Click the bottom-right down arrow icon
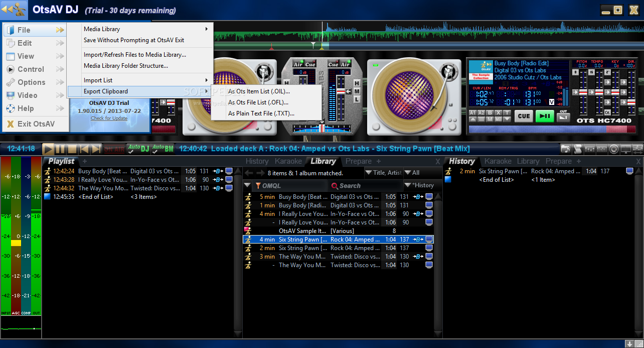 [x=629, y=343]
